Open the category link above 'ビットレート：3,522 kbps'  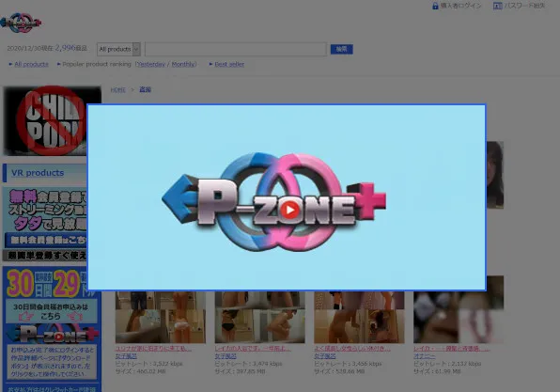coord(126,356)
